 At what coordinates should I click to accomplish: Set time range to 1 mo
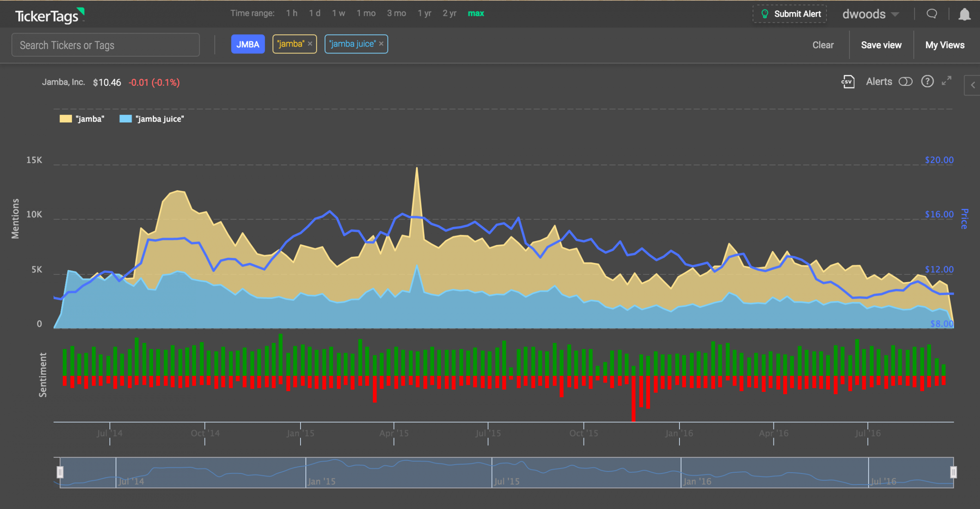click(x=366, y=13)
